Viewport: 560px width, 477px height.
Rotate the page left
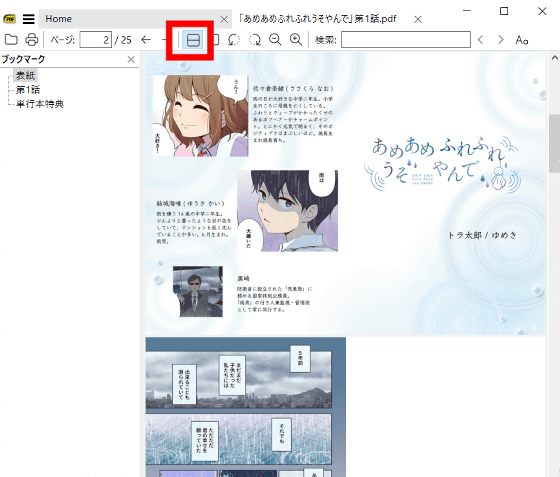tap(234, 40)
